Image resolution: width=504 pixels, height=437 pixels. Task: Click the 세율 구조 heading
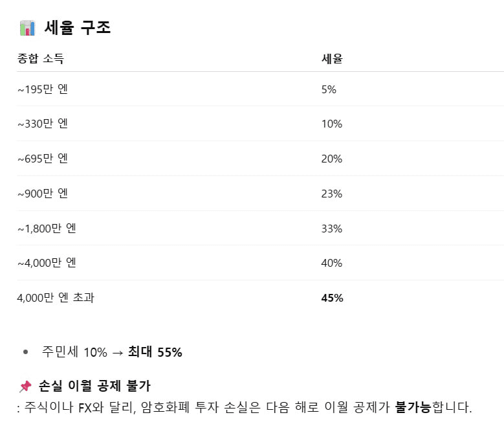click(78, 28)
